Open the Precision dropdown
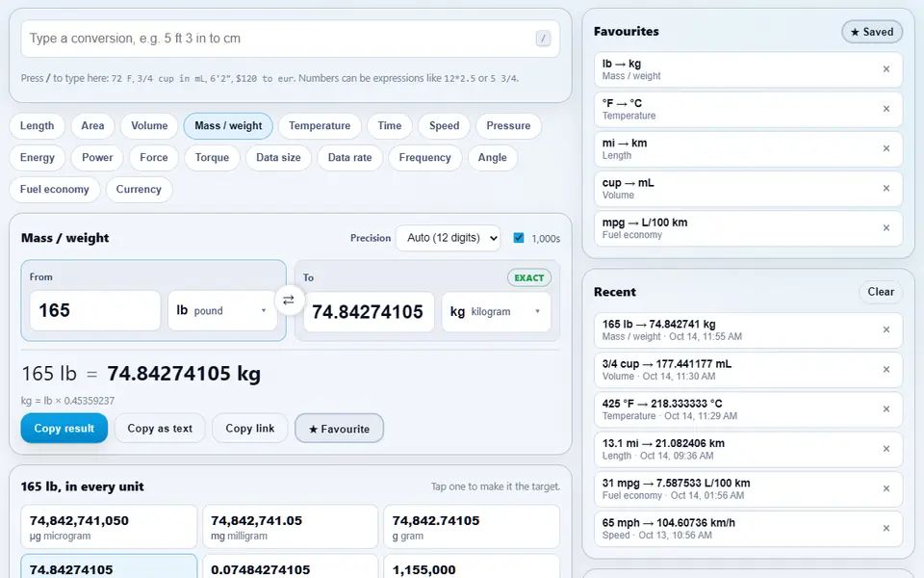The height and width of the screenshot is (578, 924). 449,238
